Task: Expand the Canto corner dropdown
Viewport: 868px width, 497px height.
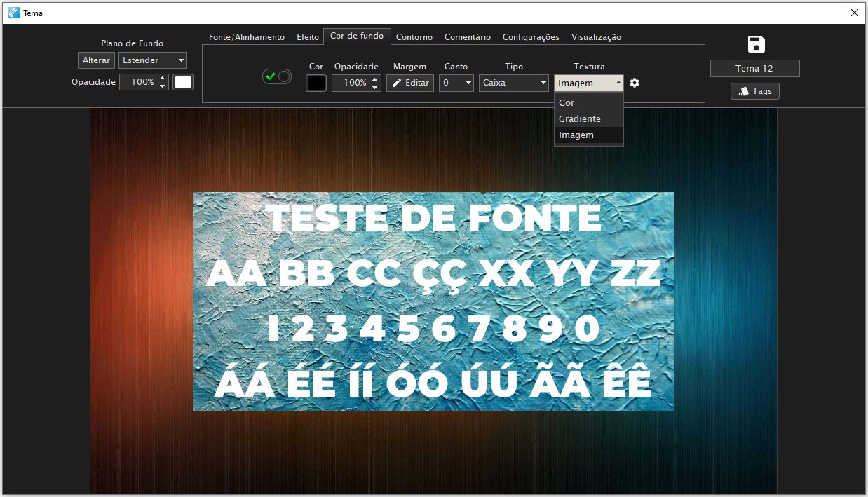Action: pos(456,83)
